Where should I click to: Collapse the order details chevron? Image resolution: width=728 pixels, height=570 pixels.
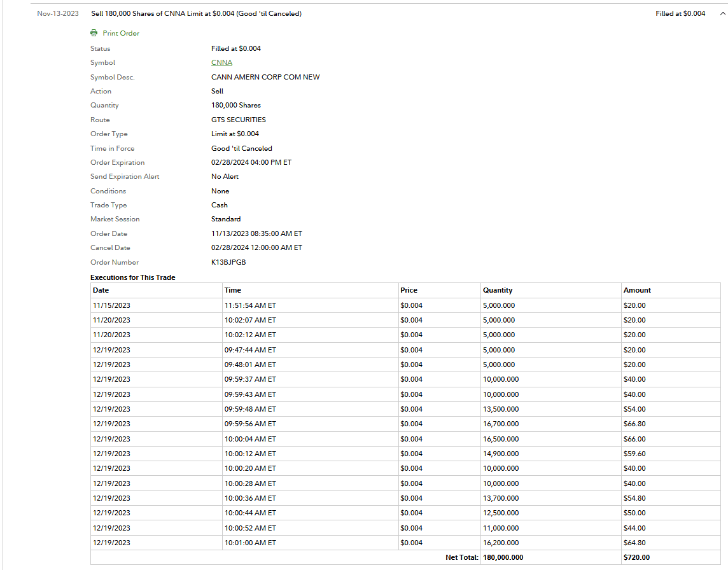point(722,14)
